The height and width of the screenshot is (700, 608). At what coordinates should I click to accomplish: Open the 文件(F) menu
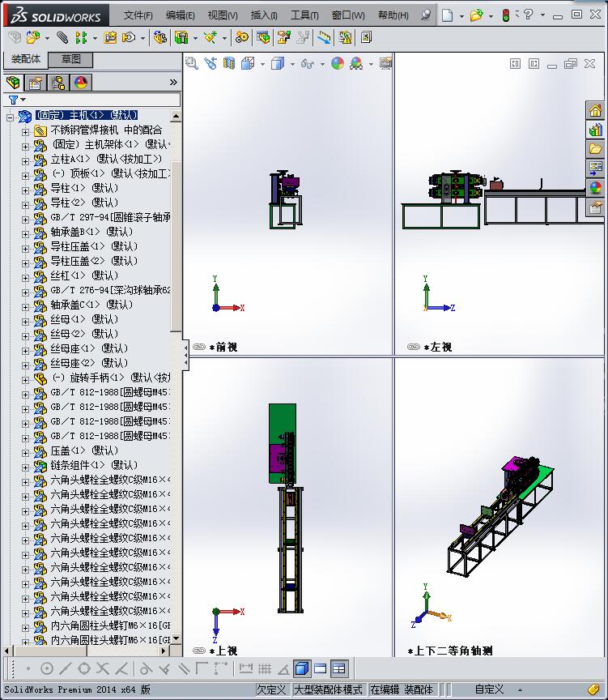[x=138, y=15]
